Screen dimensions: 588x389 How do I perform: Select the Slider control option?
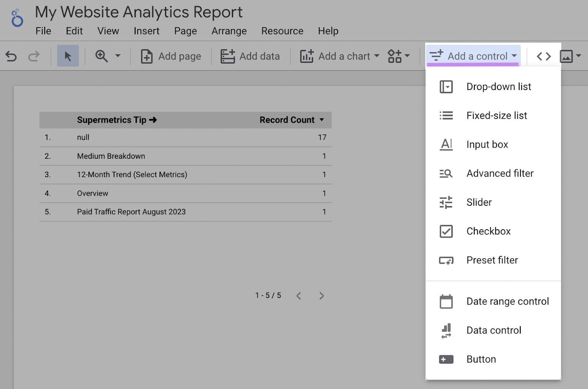coord(478,202)
